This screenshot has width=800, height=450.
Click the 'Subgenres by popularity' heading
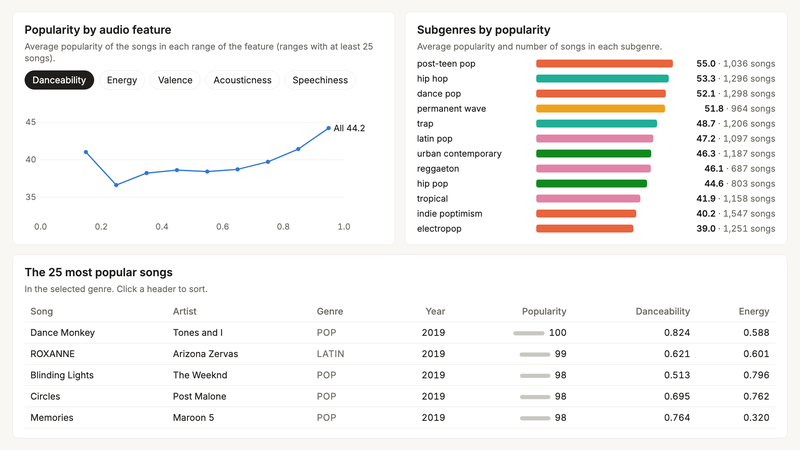(484, 30)
